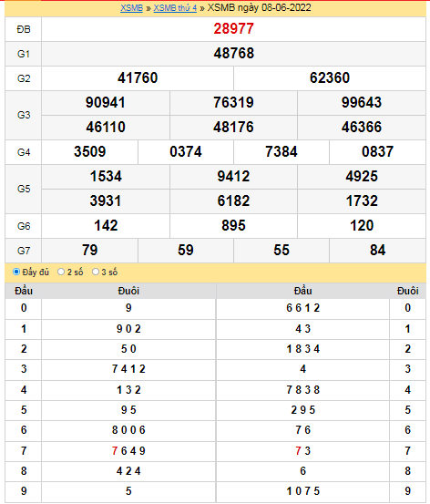Click the red special prize number 28977
The image size is (430, 504).
click(233, 29)
